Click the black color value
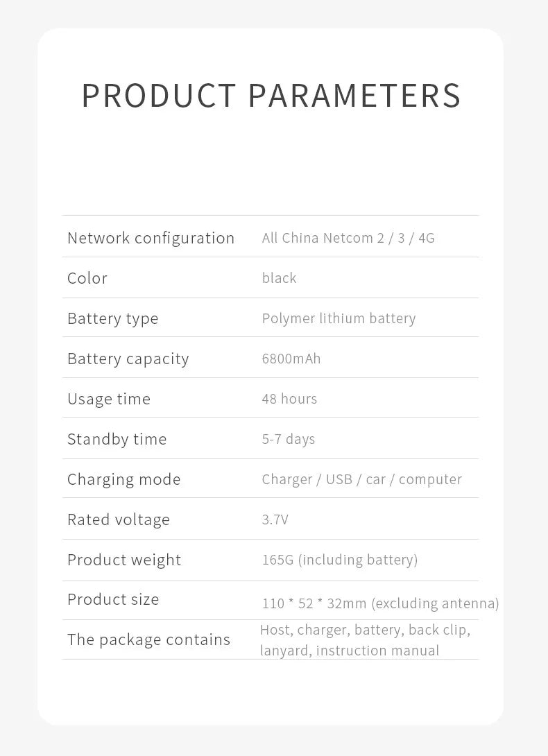The width and height of the screenshot is (548, 756). point(279,278)
